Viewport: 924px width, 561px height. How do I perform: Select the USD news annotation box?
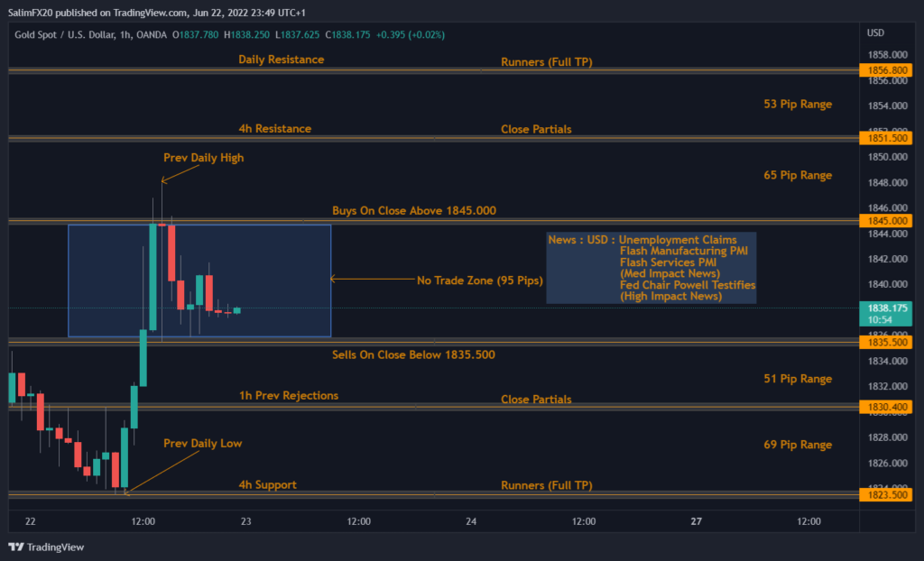[x=651, y=268]
